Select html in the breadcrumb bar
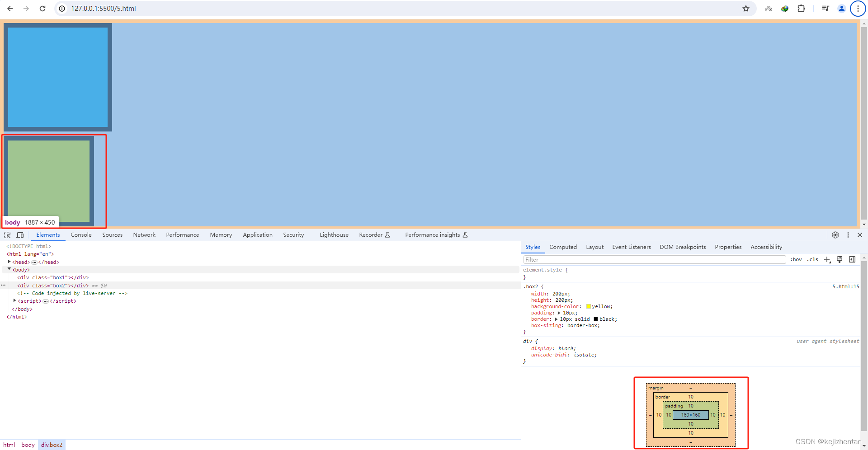This screenshot has height=450, width=868. [9, 445]
